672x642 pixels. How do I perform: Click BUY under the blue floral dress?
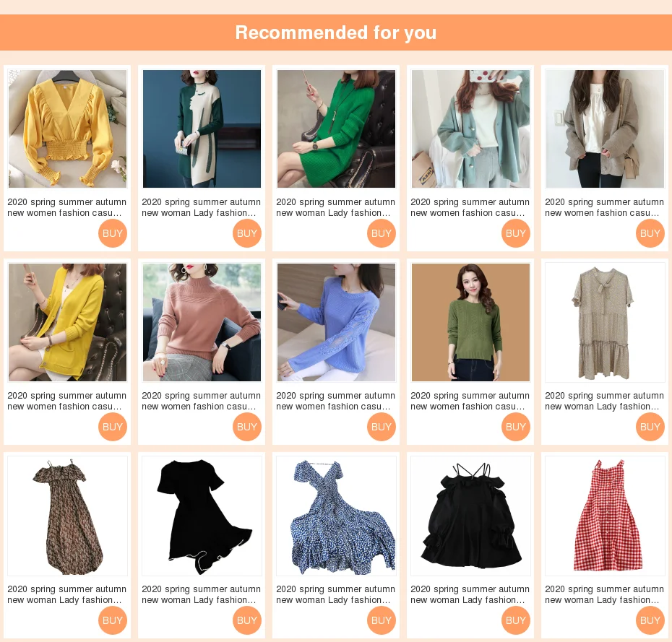(382, 620)
